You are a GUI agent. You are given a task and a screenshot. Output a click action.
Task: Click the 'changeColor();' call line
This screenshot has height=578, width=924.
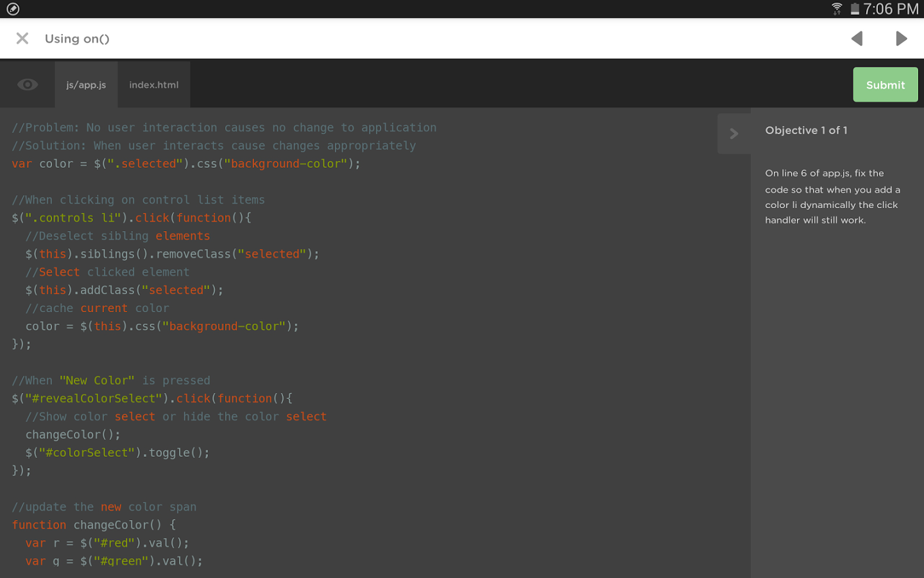73,434
